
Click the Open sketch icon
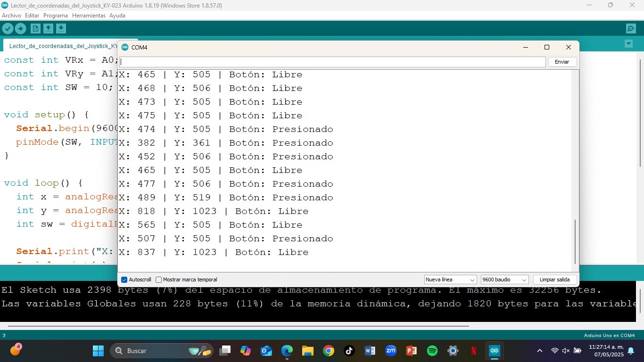point(48,29)
